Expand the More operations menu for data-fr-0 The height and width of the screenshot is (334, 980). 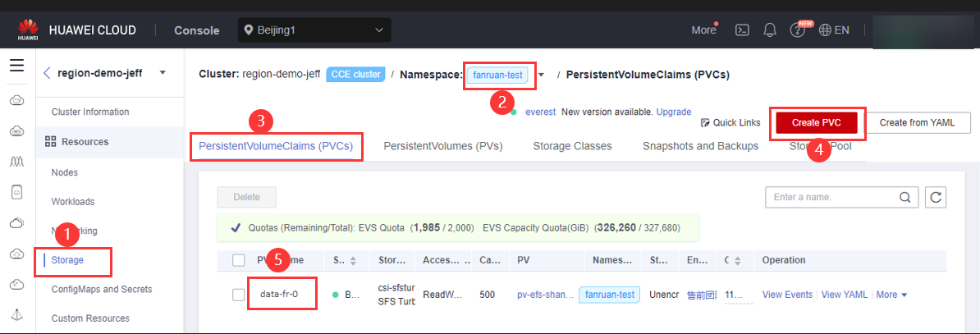click(x=891, y=295)
